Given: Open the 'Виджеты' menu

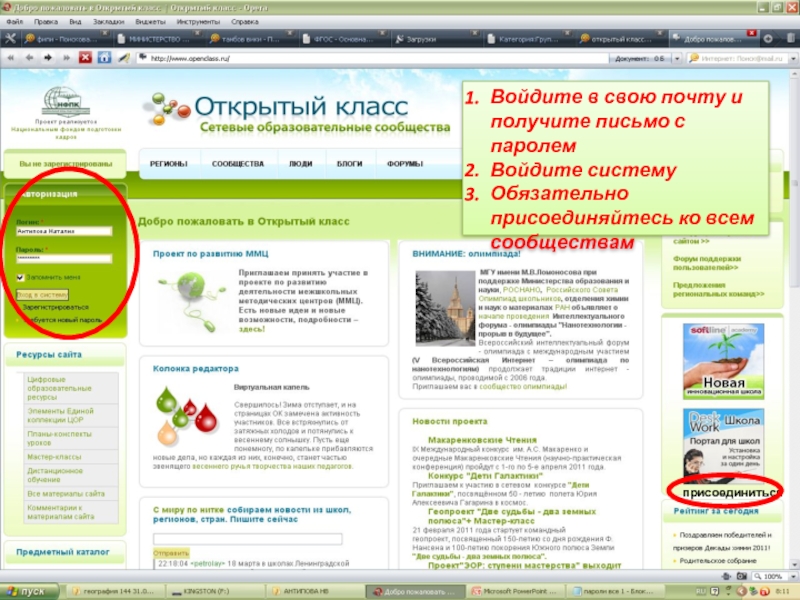Looking at the screenshot, I should click(151, 22).
